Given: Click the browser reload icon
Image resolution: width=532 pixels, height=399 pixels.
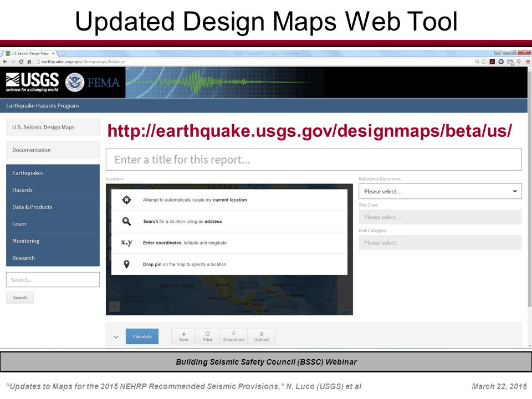Looking at the screenshot, I should [x=21, y=62].
